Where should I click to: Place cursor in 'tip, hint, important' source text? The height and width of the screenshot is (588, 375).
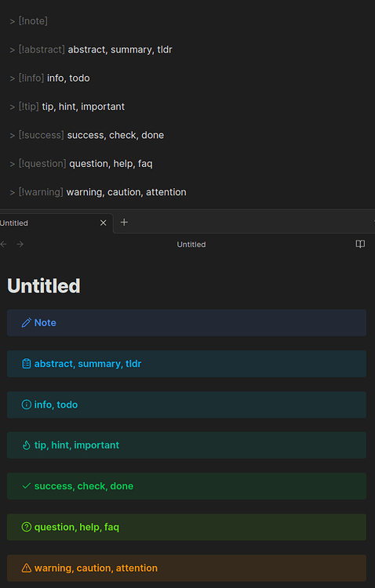(x=83, y=107)
